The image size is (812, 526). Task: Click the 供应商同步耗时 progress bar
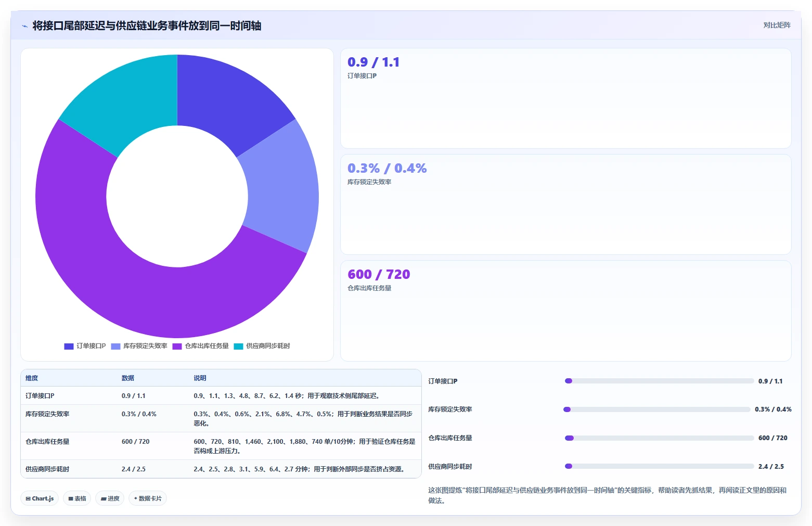pyautogui.click(x=659, y=466)
